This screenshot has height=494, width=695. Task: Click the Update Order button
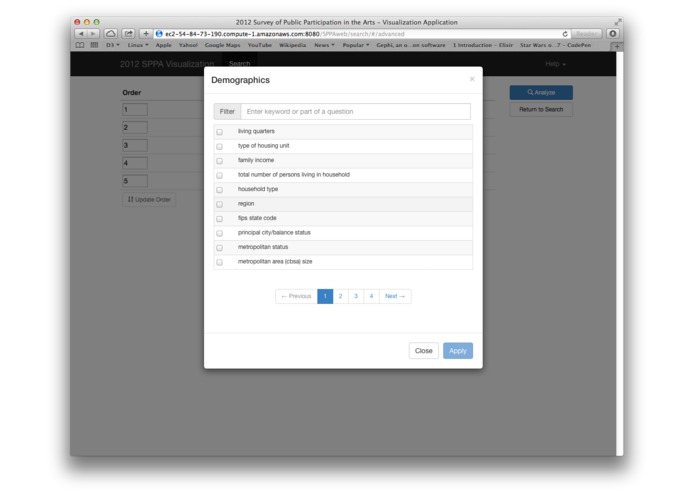pos(149,199)
